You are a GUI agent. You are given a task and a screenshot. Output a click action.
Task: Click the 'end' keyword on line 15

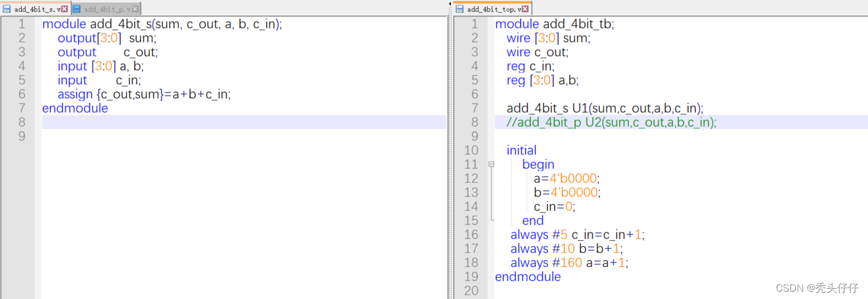pyautogui.click(x=533, y=220)
